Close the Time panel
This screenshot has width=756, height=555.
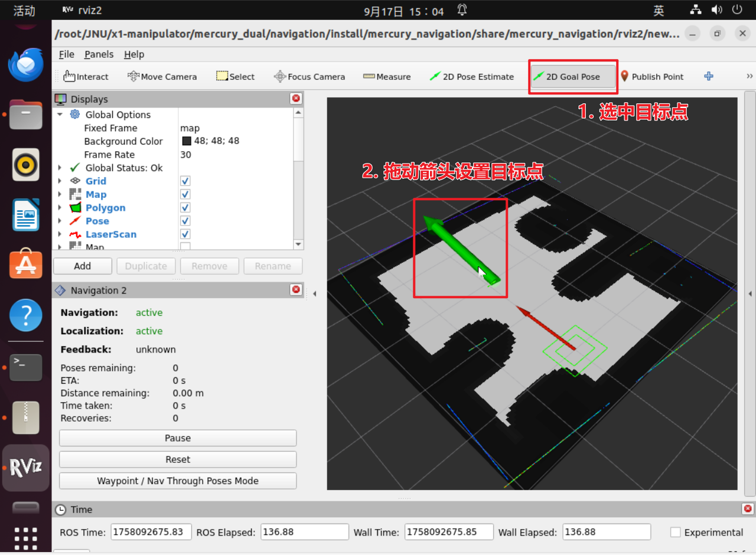tap(748, 509)
